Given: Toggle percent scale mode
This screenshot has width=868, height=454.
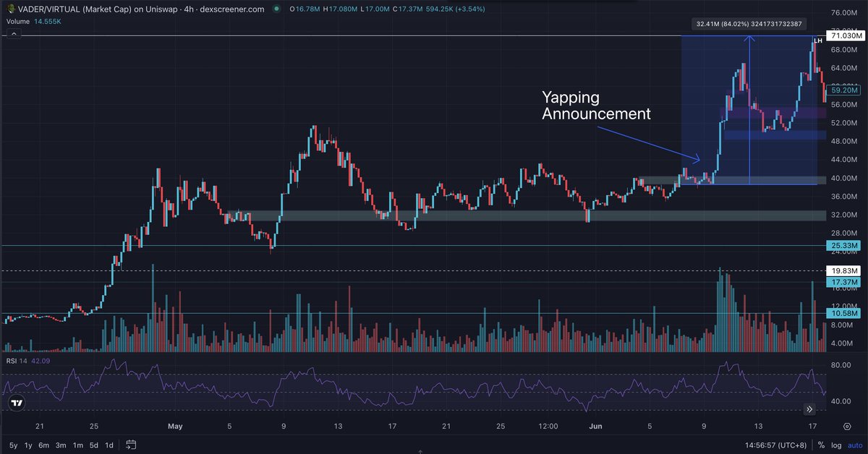Looking at the screenshot, I should click(821, 445).
